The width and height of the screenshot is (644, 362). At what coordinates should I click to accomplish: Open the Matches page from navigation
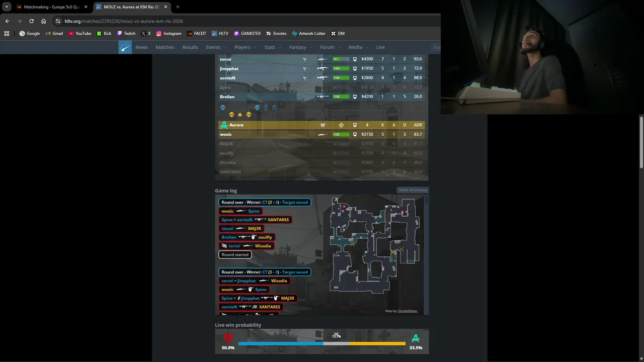(165, 47)
